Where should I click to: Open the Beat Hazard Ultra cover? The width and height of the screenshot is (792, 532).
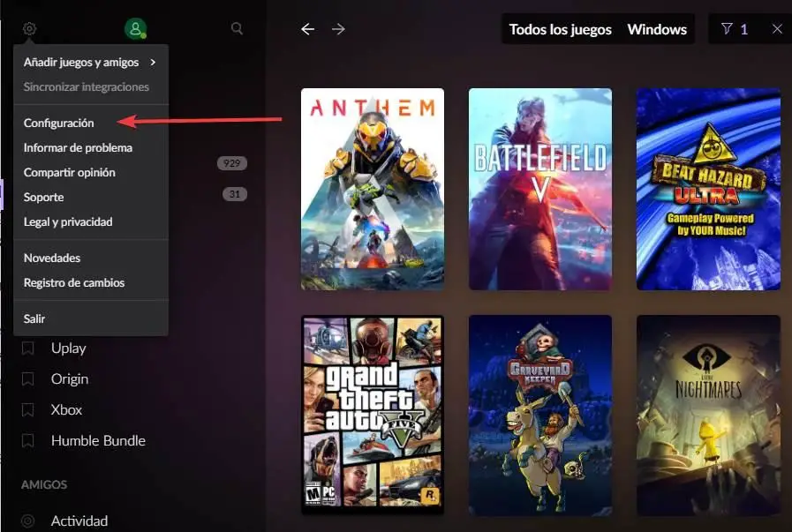[709, 190]
